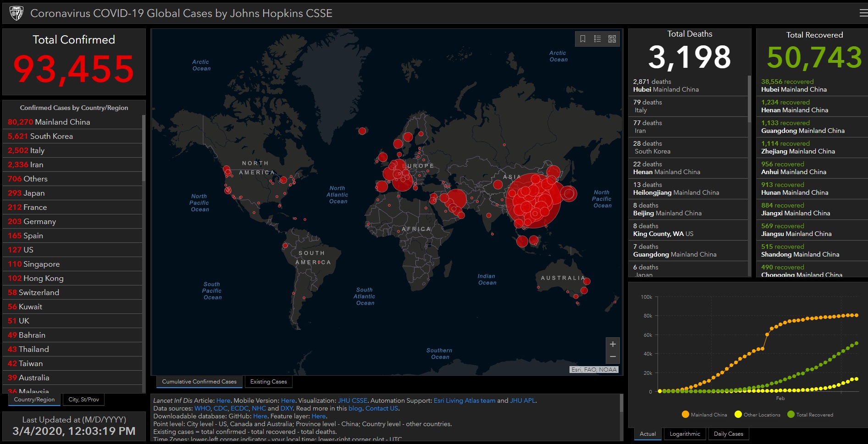Open the JHU CSSE visualization link

click(x=353, y=400)
